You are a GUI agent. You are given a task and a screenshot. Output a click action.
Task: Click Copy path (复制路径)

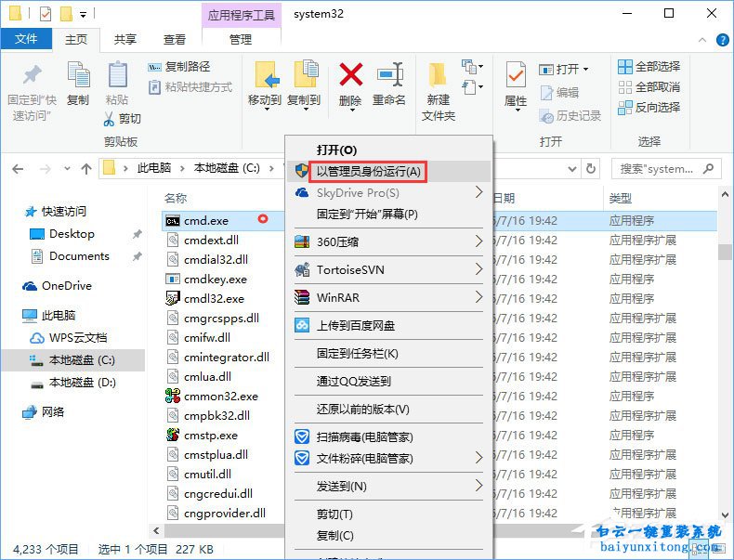[x=178, y=67]
